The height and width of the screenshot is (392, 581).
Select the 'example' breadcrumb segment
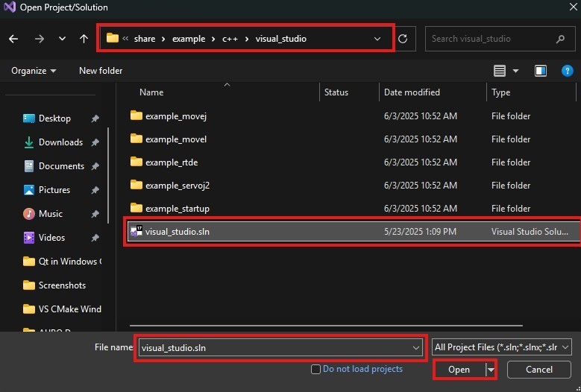(189, 39)
